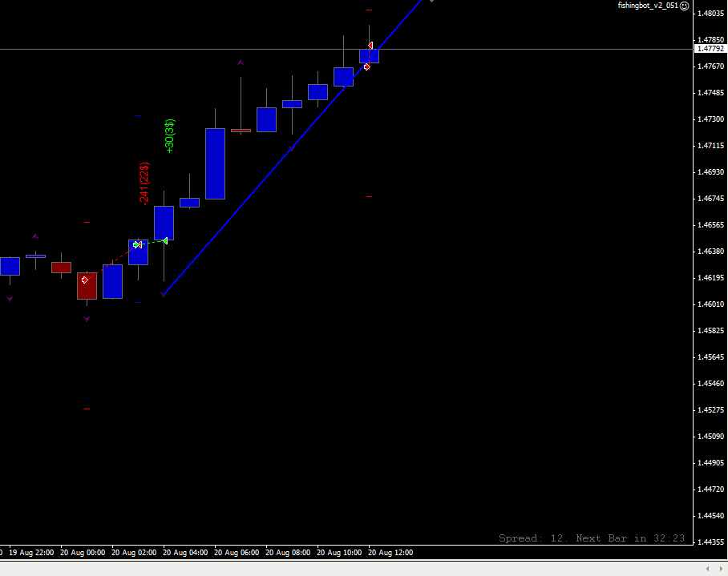Image resolution: width=728 pixels, height=576 pixels.
Task: Click the red dash near the 1.45275 level
Action: (87, 409)
